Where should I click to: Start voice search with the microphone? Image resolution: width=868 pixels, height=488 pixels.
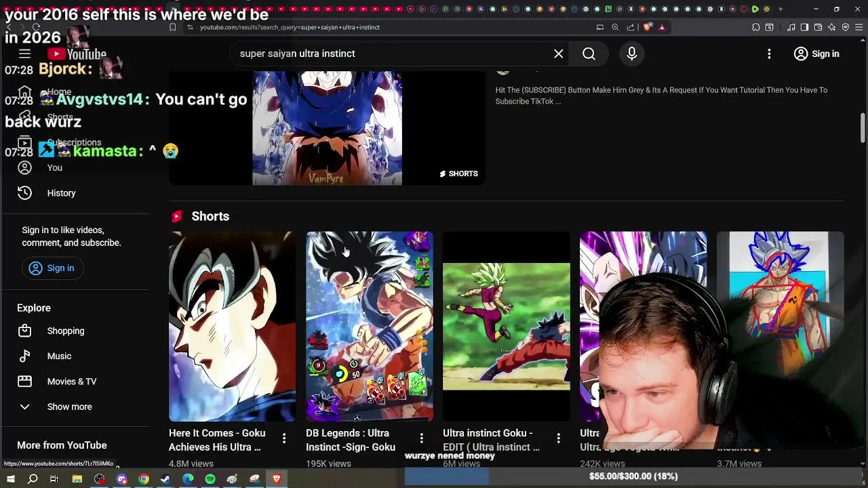(631, 54)
